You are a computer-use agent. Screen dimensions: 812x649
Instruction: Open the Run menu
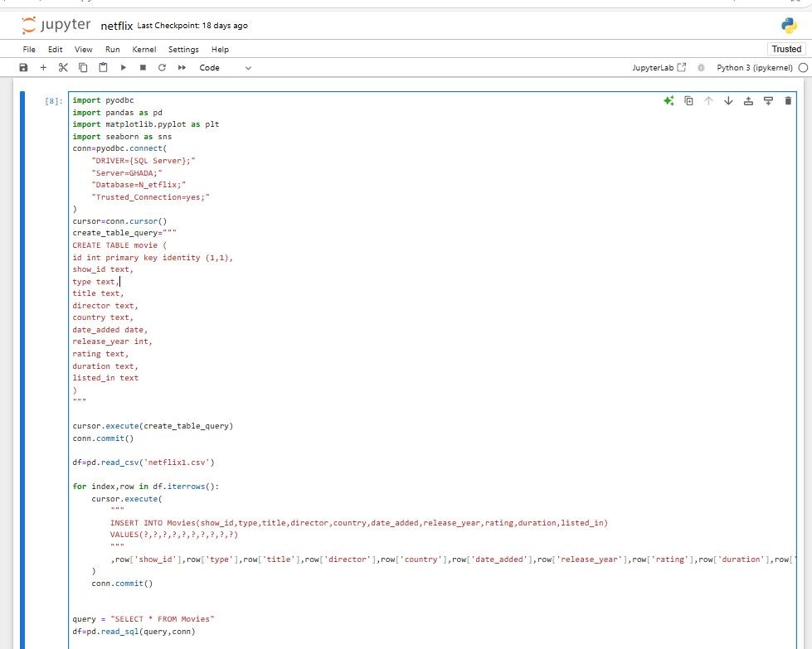point(112,49)
